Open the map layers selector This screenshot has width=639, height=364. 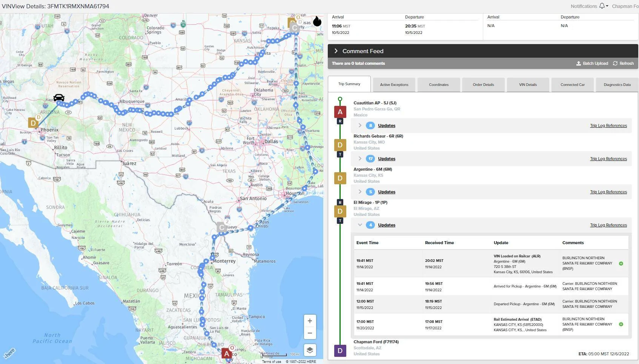point(310,350)
